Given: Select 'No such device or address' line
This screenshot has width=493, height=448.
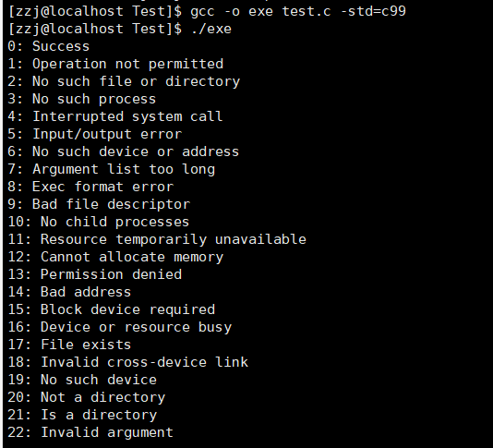Looking at the screenshot, I should click(124, 151).
